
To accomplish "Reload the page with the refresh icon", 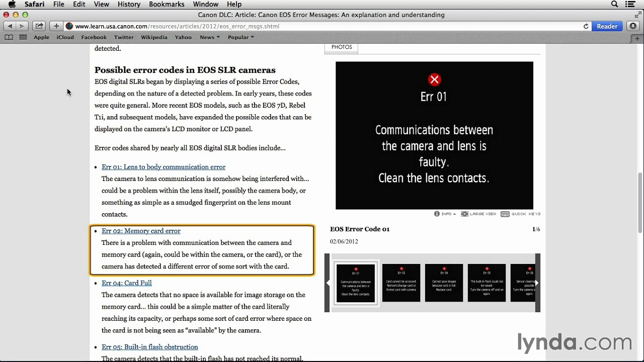I will tap(586, 26).
